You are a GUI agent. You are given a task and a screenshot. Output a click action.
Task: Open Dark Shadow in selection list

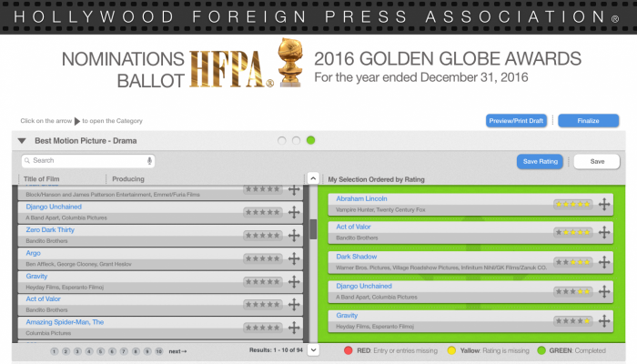(x=357, y=257)
